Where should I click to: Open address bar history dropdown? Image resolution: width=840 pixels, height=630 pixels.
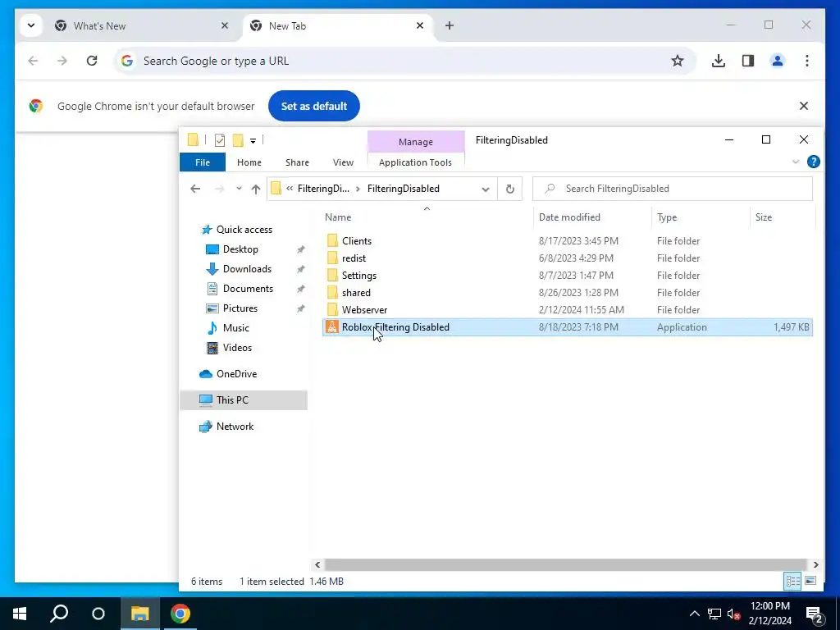pos(486,189)
